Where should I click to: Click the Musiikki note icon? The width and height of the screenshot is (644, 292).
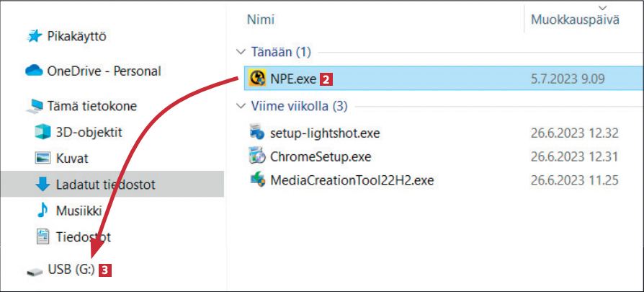[x=43, y=210]
